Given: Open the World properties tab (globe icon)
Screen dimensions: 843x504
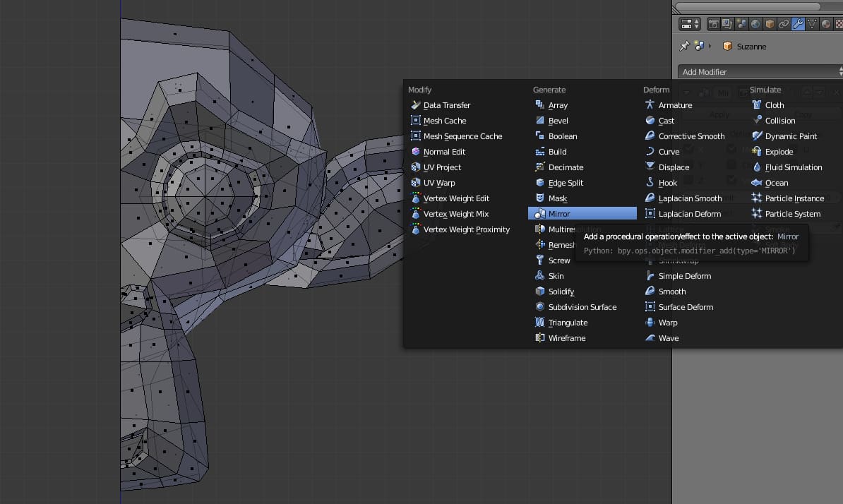Looking at the screenshot, I should tap(755, 23).
